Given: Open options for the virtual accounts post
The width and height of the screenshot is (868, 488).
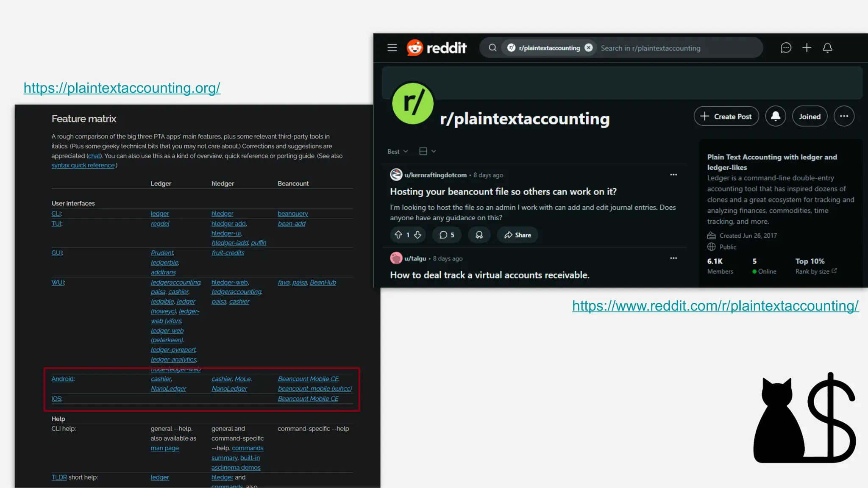Looking at the screenshot, I should (673, 258).
